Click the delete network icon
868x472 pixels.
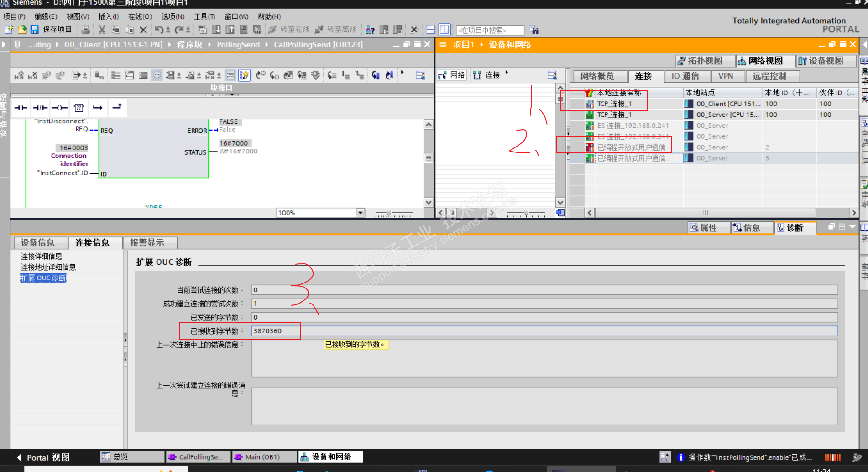[32, 75]
